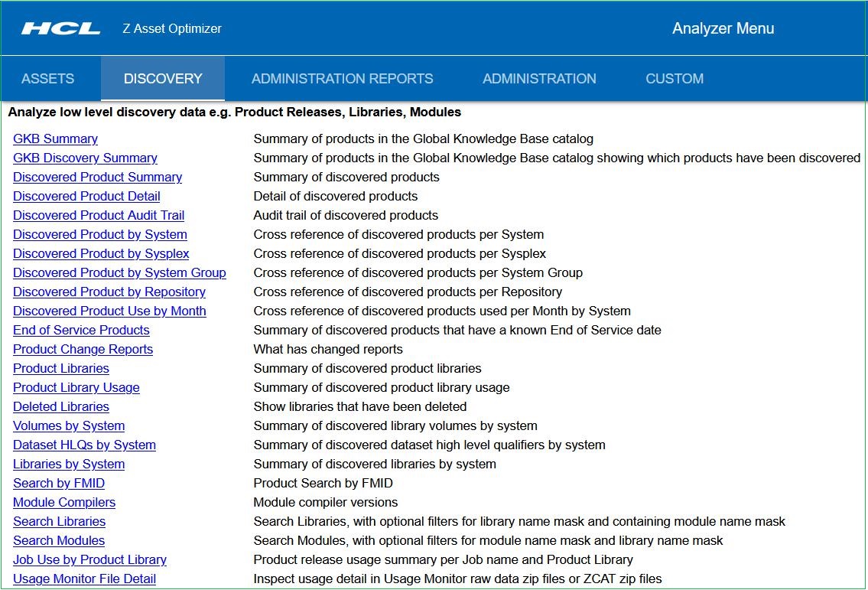This screenshot has width=868, height=590.
Task: Open Discovered Product Use by Month
Action: click(x=109, y=311)
